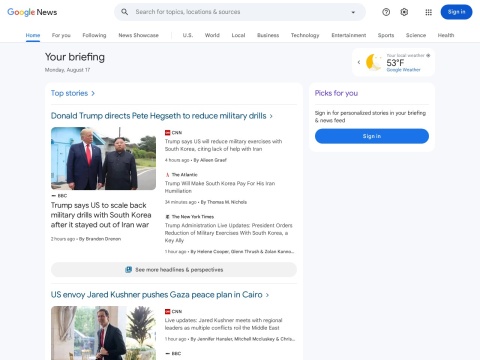The height and width of the screenshot is (360, 480).
Task: Click the Google News logo
Action: (x=32, y=12)
